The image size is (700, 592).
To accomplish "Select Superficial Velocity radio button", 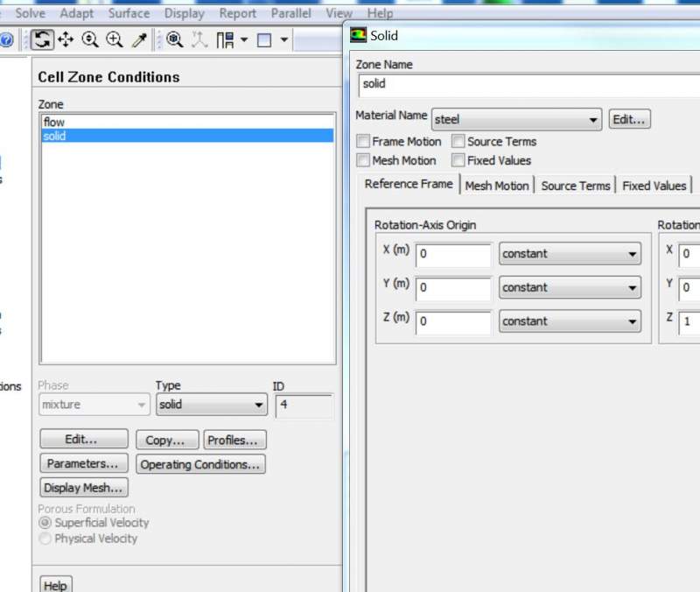I will 45,522.
